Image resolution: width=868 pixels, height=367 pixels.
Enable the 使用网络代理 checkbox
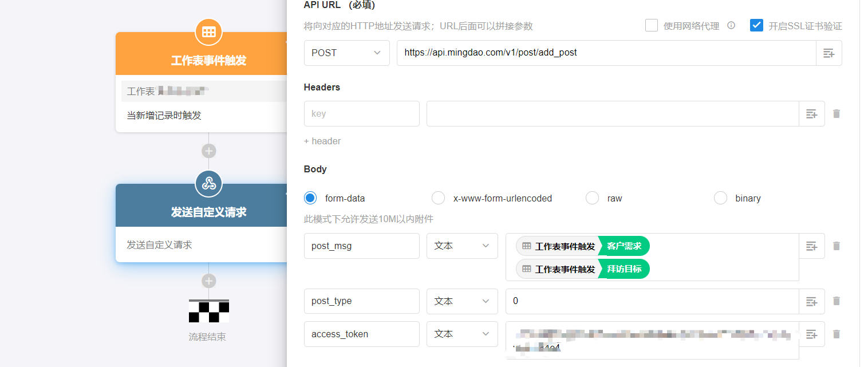tap(651, 25)
